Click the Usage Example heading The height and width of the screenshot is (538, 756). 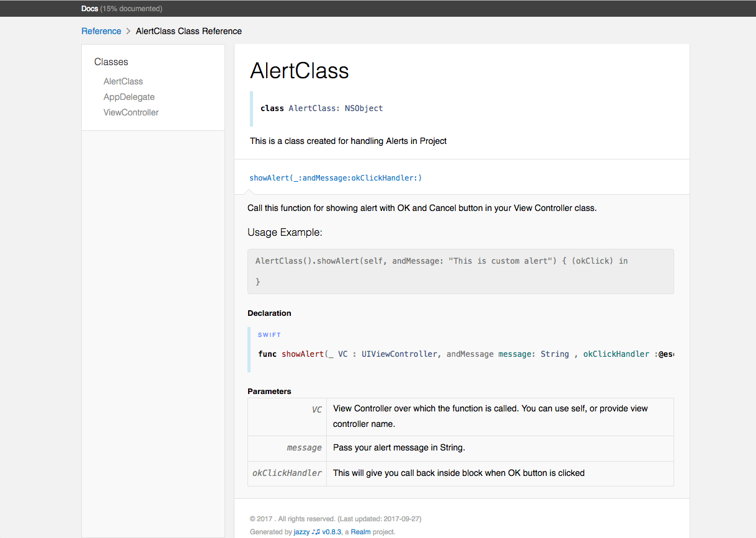click(x=285, y=233)
